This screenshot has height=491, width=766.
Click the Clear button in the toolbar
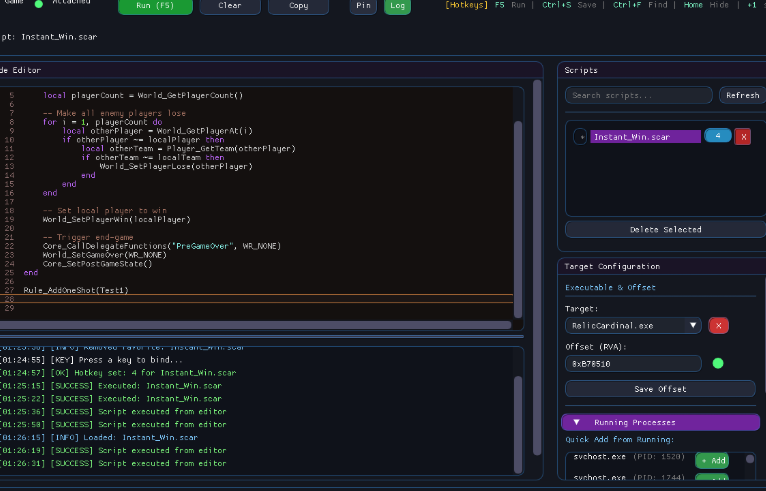pos(229,6)
